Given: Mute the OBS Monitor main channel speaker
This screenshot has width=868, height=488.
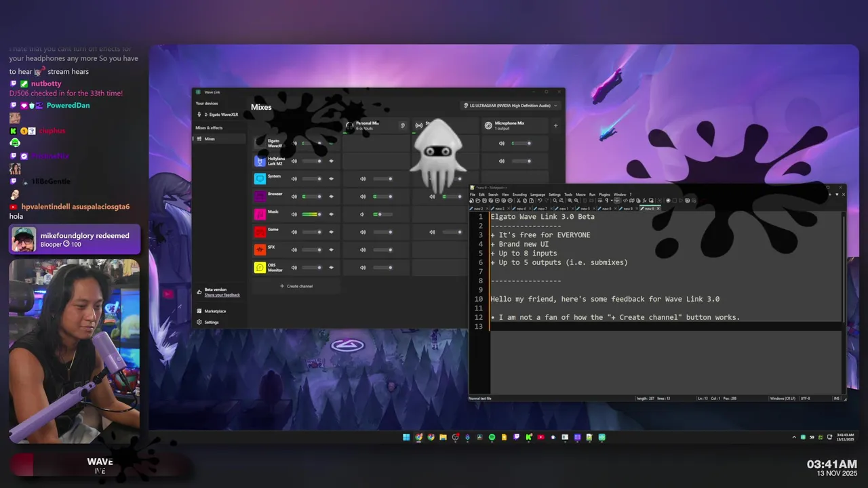Looking at the screenshot, I should (294, 267).
